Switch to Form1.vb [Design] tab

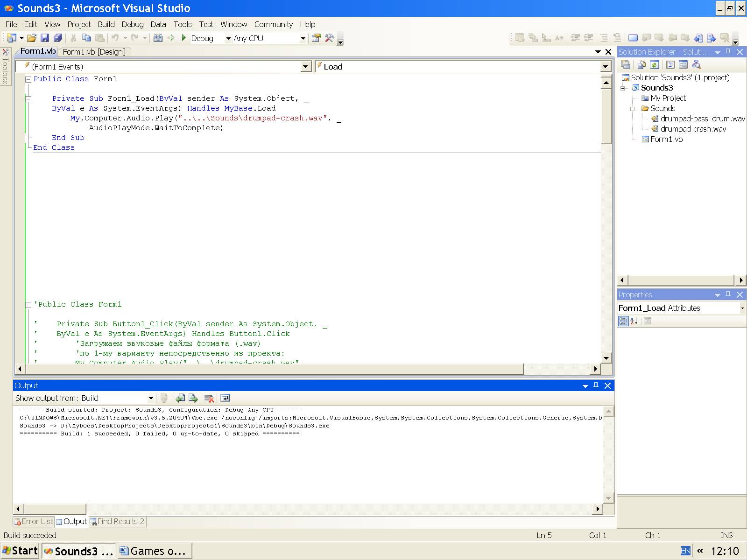94,52
